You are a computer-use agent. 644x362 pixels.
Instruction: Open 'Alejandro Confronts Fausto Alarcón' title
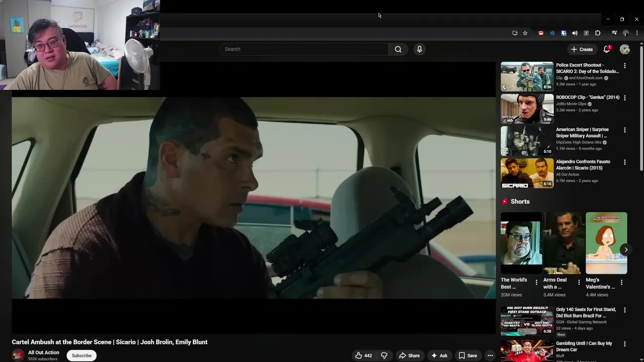coord(583,165)
